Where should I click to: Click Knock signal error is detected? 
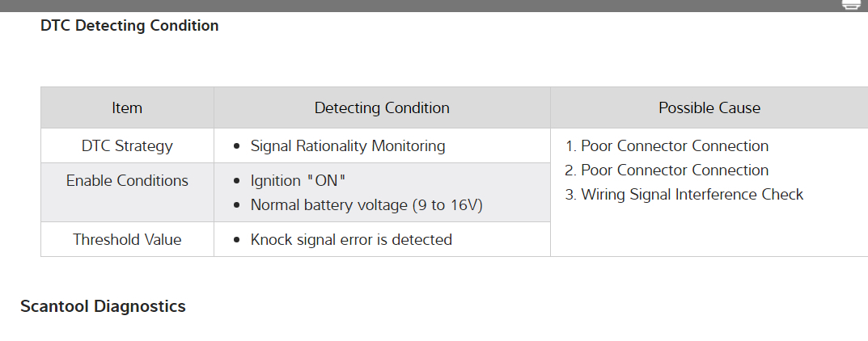click(351, 239)
